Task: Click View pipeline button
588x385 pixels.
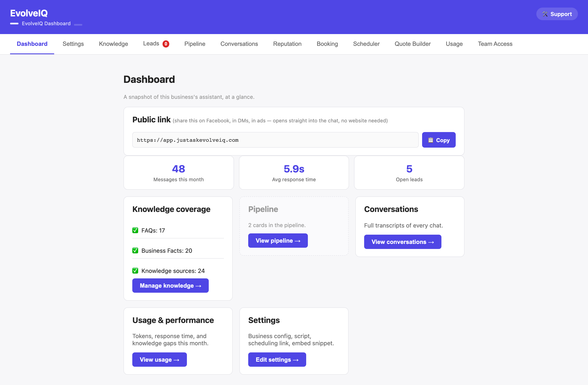Action: 278,241
